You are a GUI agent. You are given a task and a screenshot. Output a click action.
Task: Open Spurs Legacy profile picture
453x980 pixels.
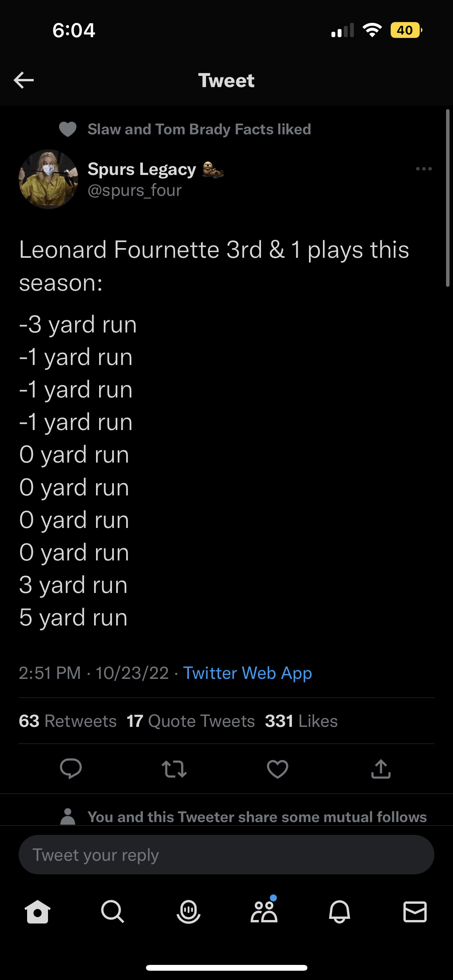click(x=48, y=179)
